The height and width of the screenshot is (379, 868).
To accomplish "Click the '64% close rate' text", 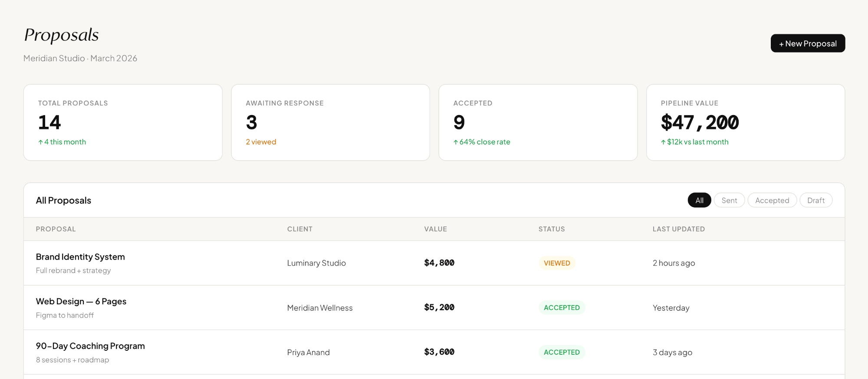I will pos(482,142).
